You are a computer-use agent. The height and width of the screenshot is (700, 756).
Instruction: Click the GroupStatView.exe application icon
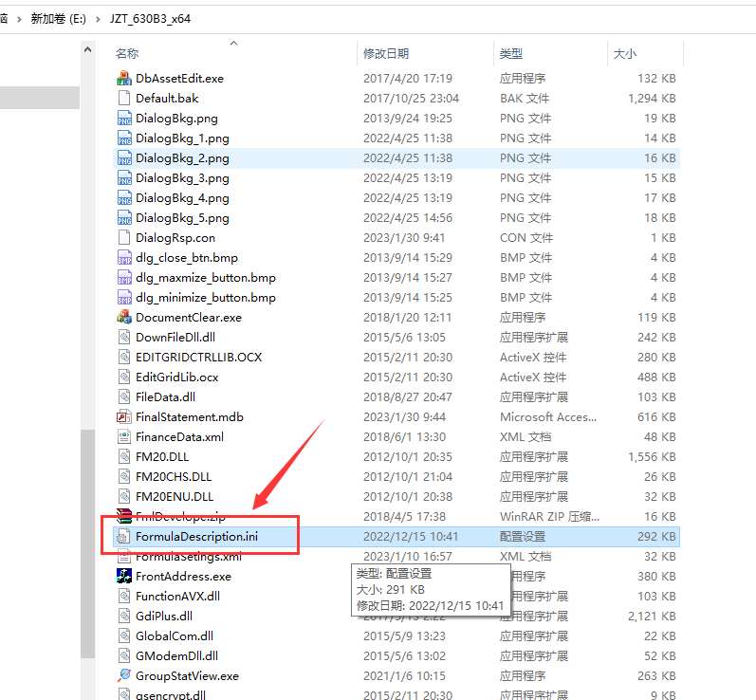tap(124, 676)
